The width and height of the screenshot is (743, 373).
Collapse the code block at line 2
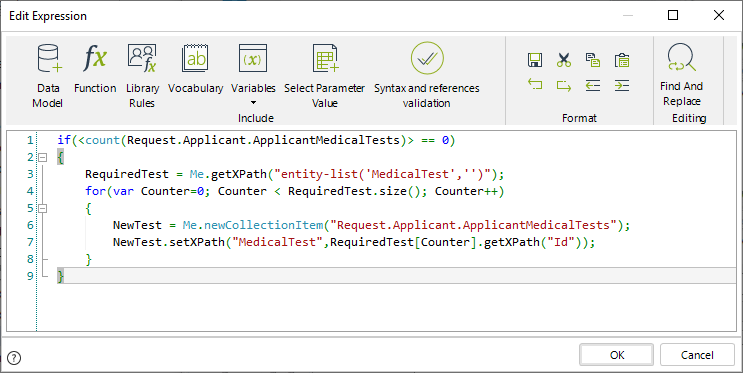coord(43,157)
